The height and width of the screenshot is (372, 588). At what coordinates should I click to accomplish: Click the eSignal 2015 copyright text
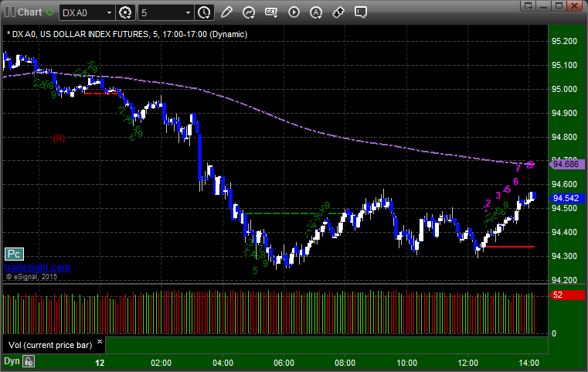(32, 277)
